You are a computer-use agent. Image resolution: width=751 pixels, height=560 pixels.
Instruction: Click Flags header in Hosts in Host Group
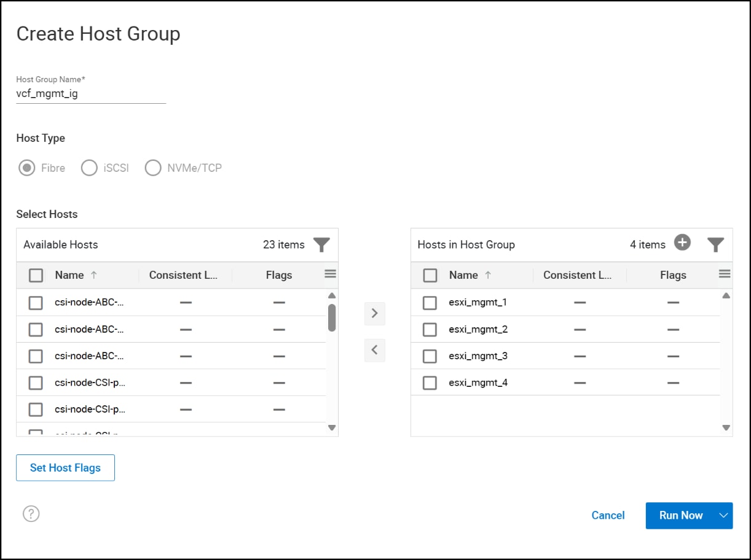point(673,275)
